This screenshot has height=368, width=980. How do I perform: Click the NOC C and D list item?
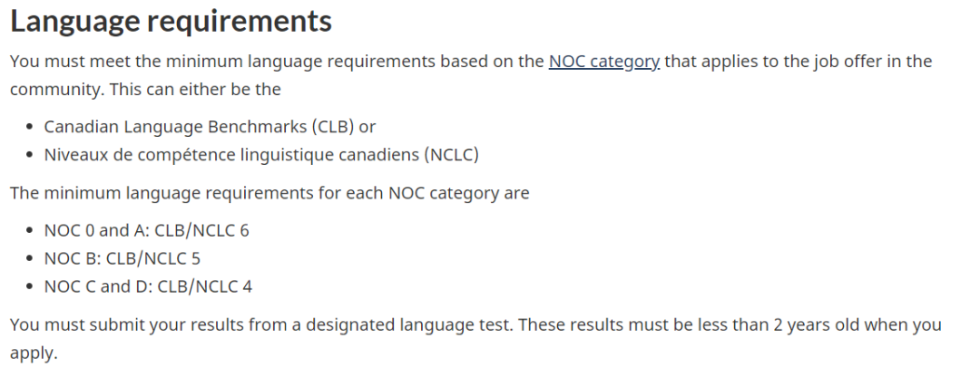[x=148, y=286]
